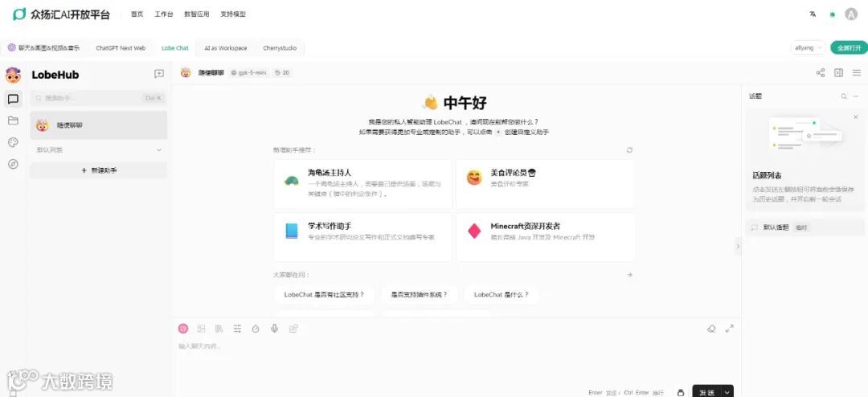This screenshot has width=868, height=397.
Task: Click the microphone voice input icon
Action: pyautogui.click(x=274, y=329)
